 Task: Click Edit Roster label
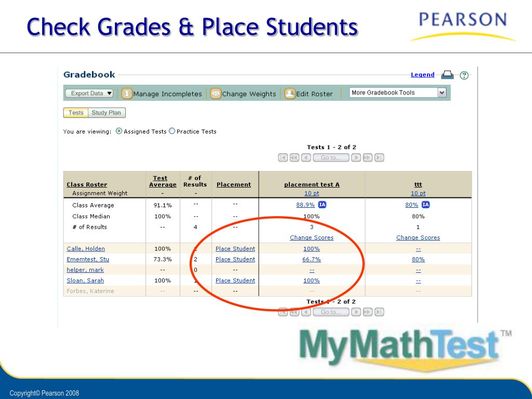pyautogui.click(x=314, y=94)
